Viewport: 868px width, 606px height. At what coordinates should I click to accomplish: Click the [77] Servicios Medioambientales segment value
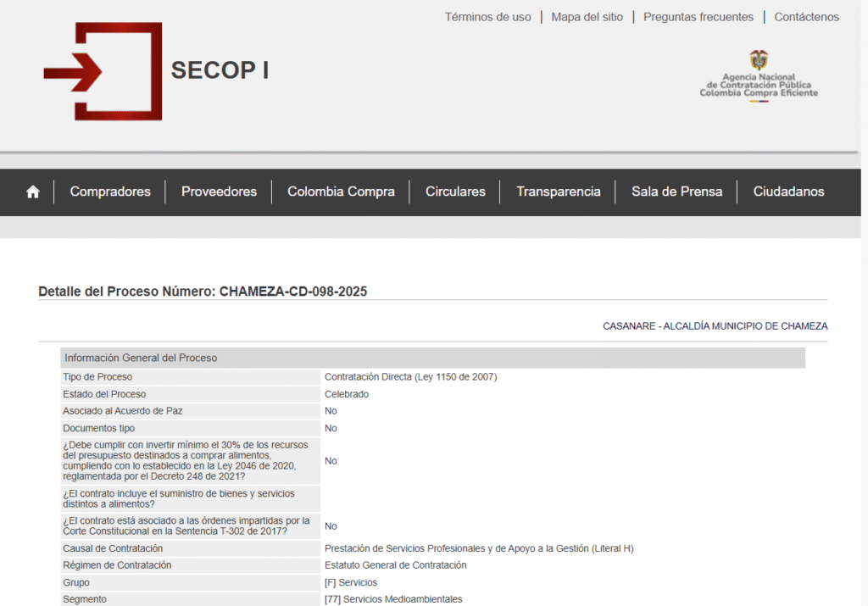click(x=393, y=599)
